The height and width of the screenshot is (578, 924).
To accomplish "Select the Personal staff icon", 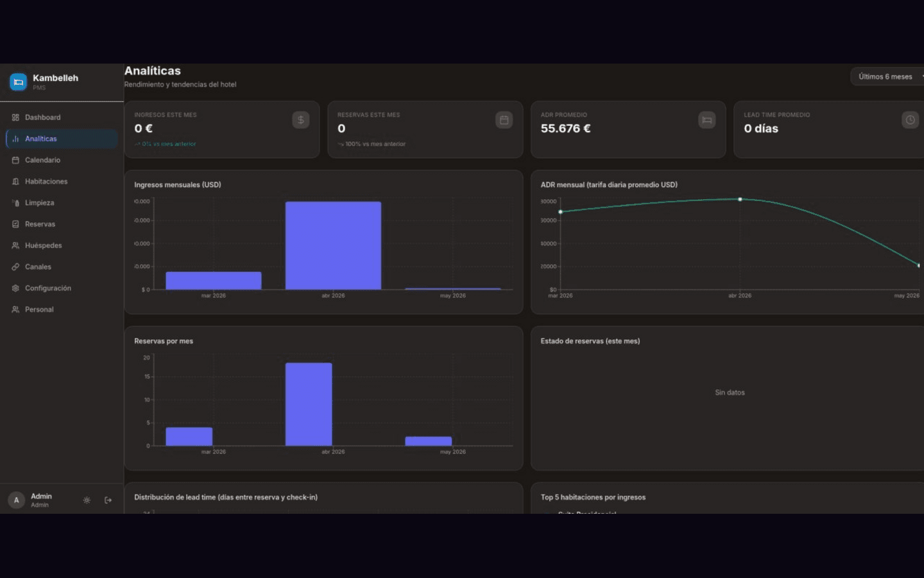I will click(x=15, y=310).
